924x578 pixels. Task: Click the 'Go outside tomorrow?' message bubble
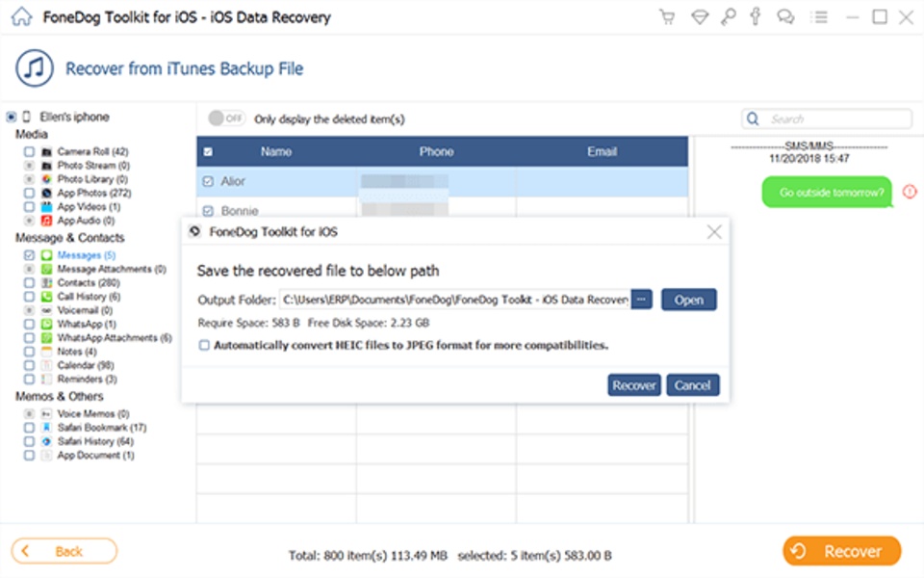(827, 193)
